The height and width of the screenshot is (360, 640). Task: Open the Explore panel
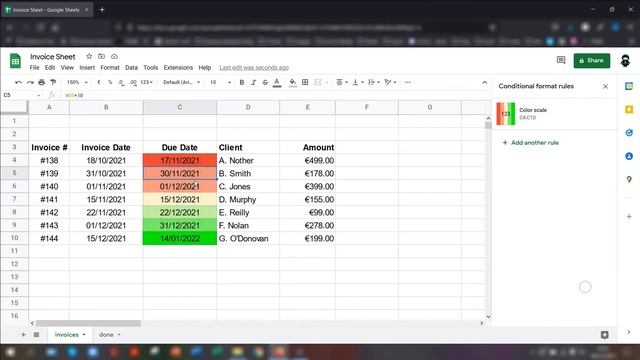point(604,335)
